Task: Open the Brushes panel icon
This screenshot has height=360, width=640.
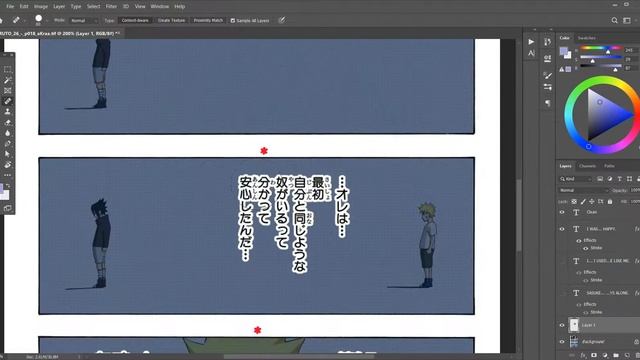Action: (x=548, y=75)
